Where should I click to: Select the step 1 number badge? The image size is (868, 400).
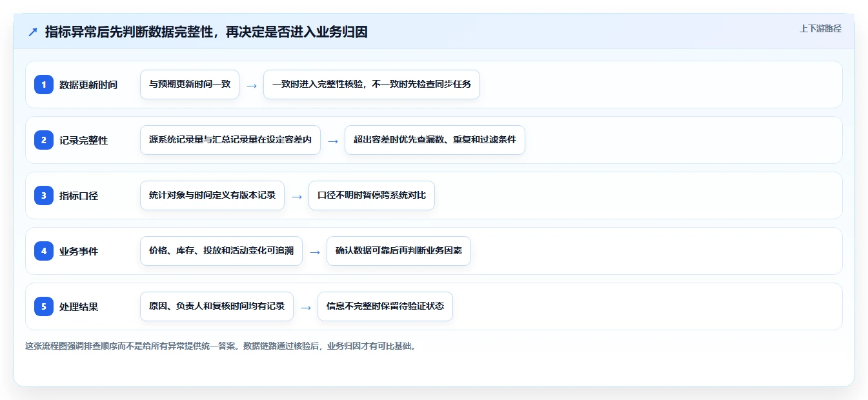pyautogui.click(x=44, y=85)
